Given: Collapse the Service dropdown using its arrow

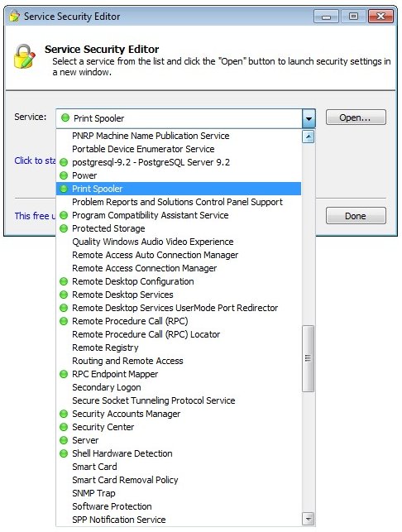Looking at the screenshot, I should pos(309,118).
